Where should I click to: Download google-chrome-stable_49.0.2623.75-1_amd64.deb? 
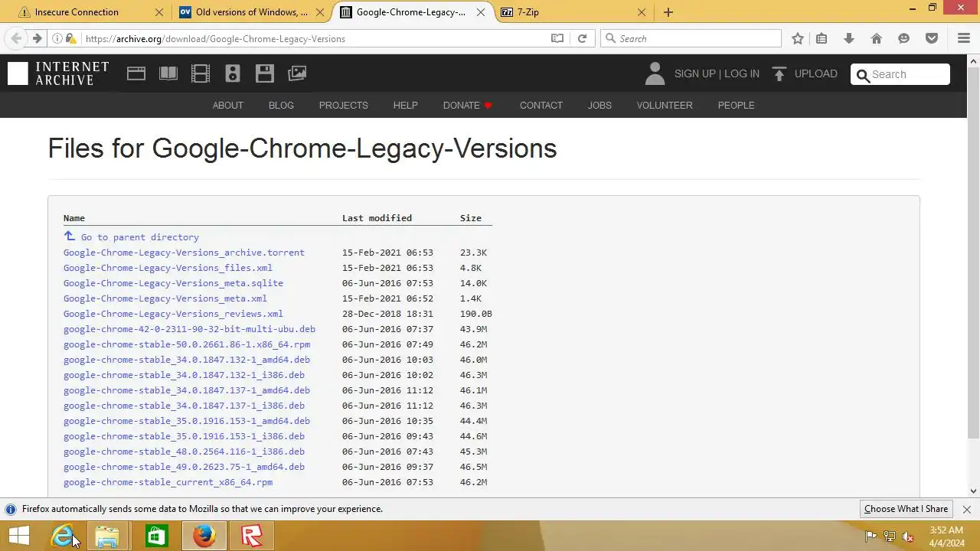[x=184, y=467]
